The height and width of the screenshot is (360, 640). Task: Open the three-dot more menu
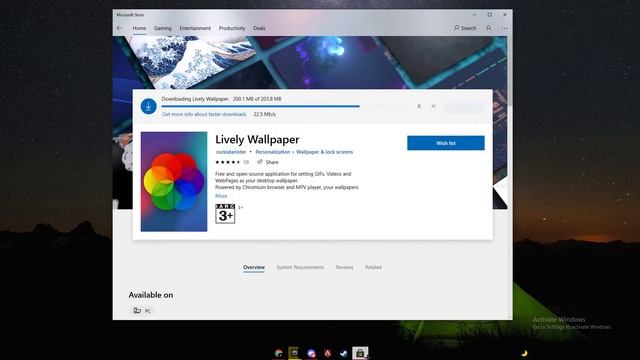(505, 28)
